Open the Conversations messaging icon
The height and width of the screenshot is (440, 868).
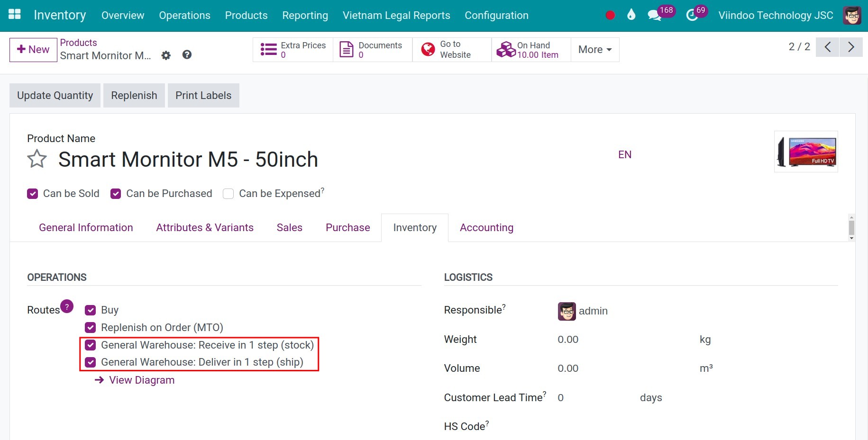[x=654, y=15]
